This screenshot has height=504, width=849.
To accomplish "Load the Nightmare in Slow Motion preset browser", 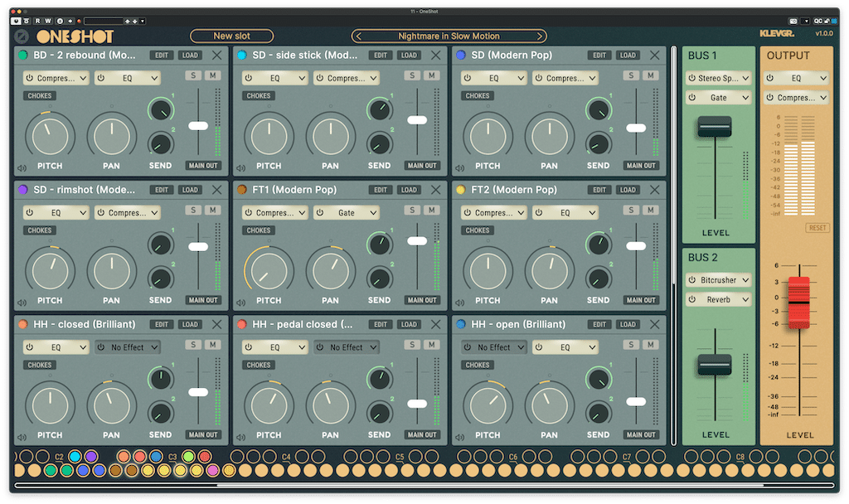I will pyautogui.click(x=449, y=36).
